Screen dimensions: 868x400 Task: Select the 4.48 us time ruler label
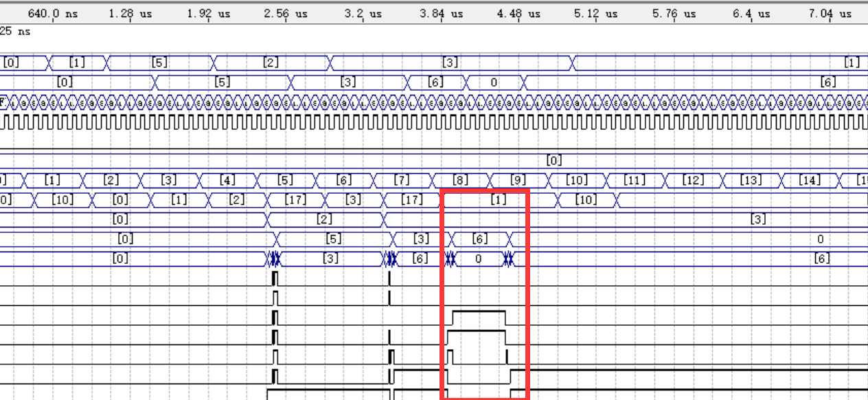click(518, 14)
